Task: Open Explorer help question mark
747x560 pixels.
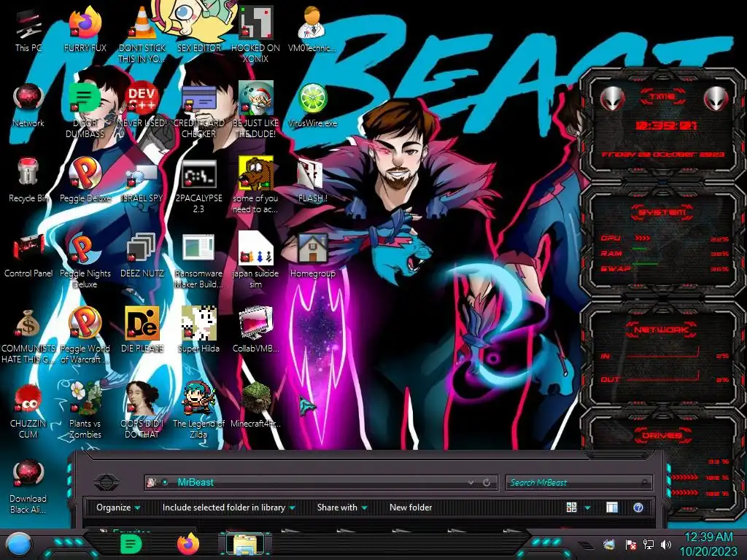Action: click(x=638, y=507)
